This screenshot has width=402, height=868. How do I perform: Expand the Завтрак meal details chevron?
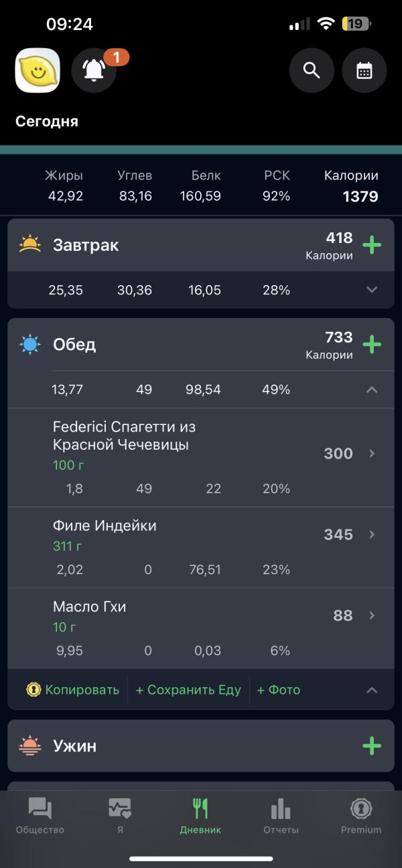372,290
